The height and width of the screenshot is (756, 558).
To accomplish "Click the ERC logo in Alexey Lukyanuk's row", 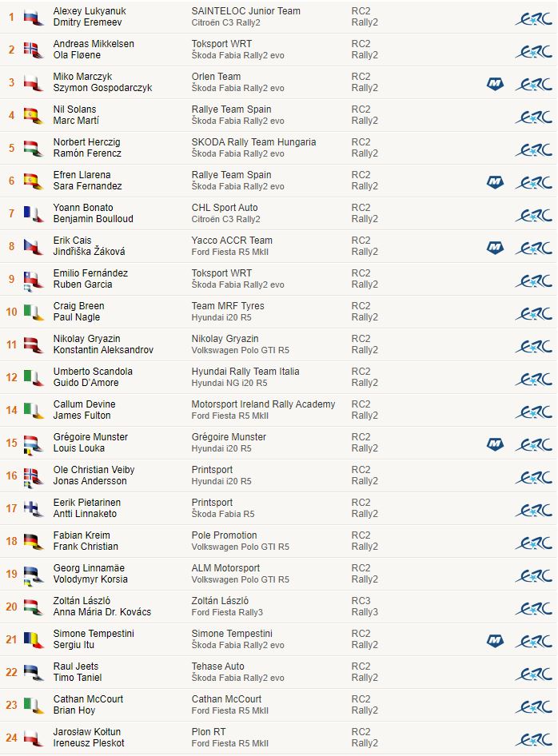I will (x=533, y=18).
